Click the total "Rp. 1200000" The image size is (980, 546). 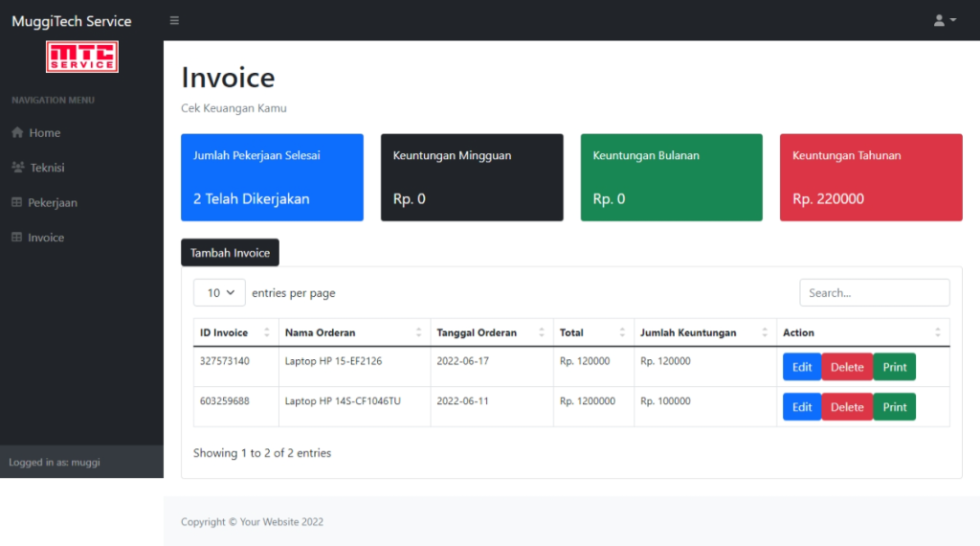pos(588,401)
